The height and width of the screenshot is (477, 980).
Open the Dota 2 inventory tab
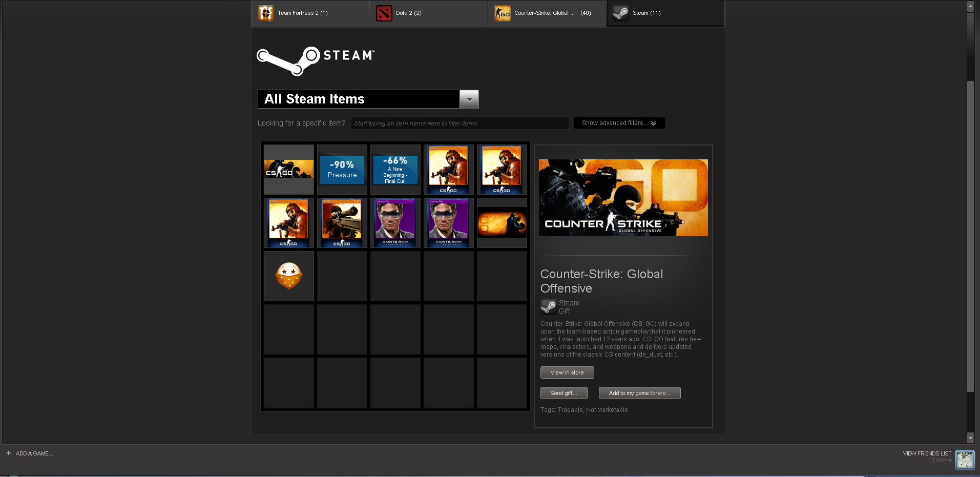click(x=428, y=13)
